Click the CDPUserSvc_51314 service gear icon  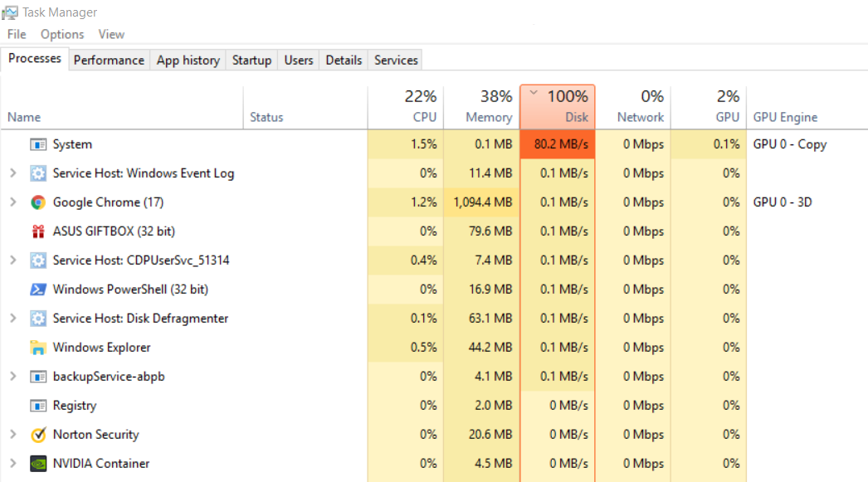pyautogui.click(x=38, y=260)
